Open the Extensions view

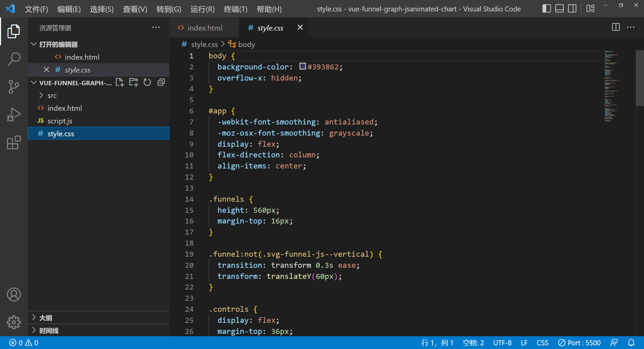tap(14, 143)
